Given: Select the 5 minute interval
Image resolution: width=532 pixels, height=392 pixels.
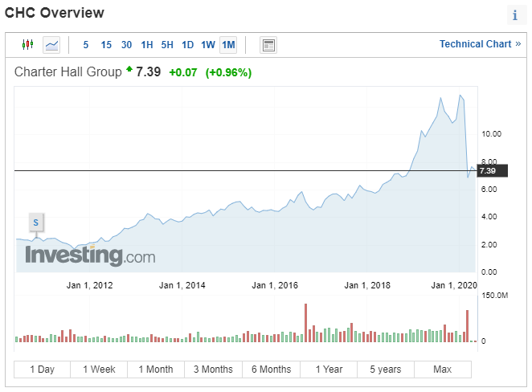Looking at the screenshot, I should (86, 45).
